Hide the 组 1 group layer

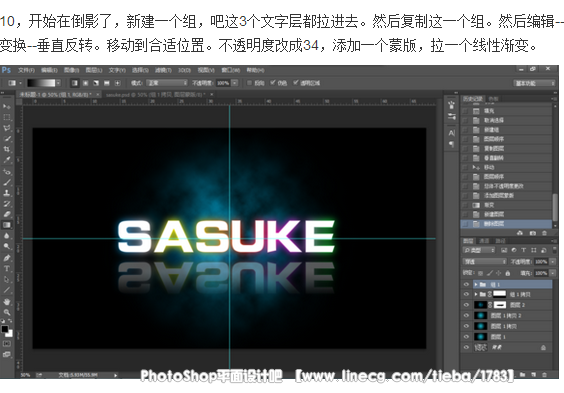(x=466, y=284)
